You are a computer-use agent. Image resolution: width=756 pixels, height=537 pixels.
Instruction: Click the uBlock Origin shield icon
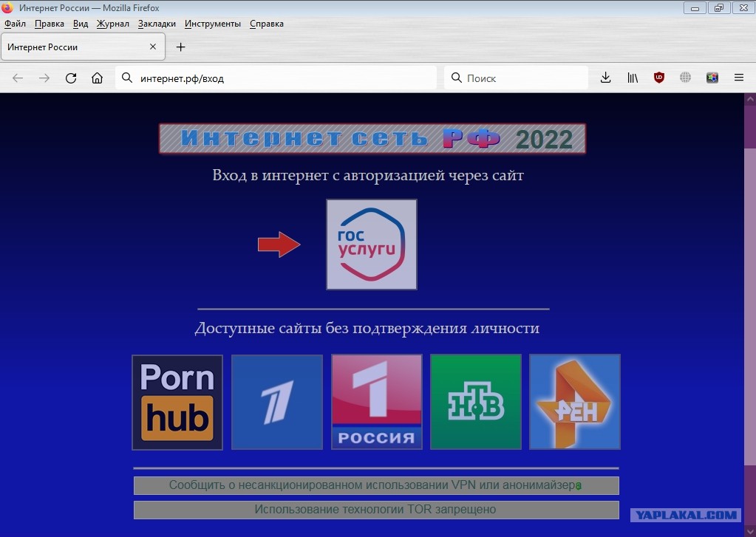[x=659, y=78]
